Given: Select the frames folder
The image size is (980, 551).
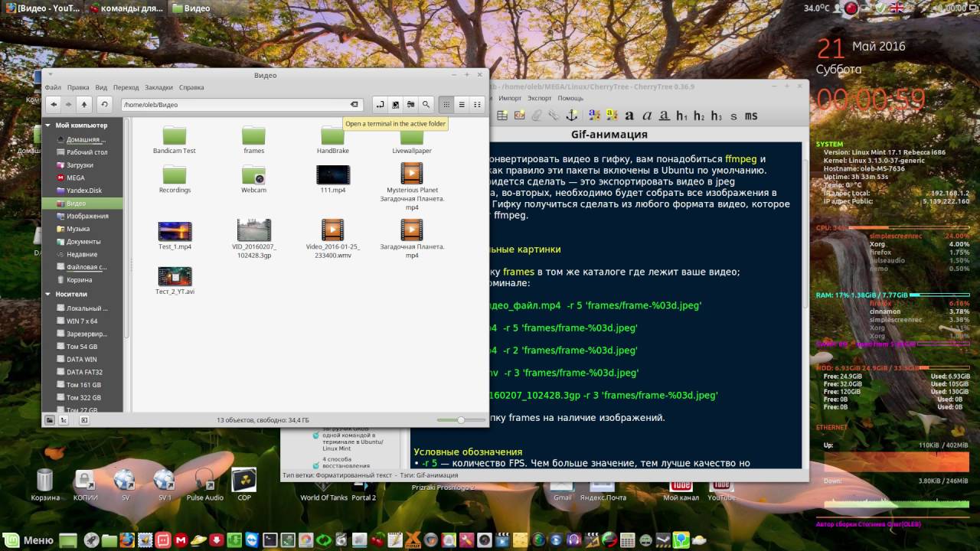Looking at the screenshot, I should [253, 140].
